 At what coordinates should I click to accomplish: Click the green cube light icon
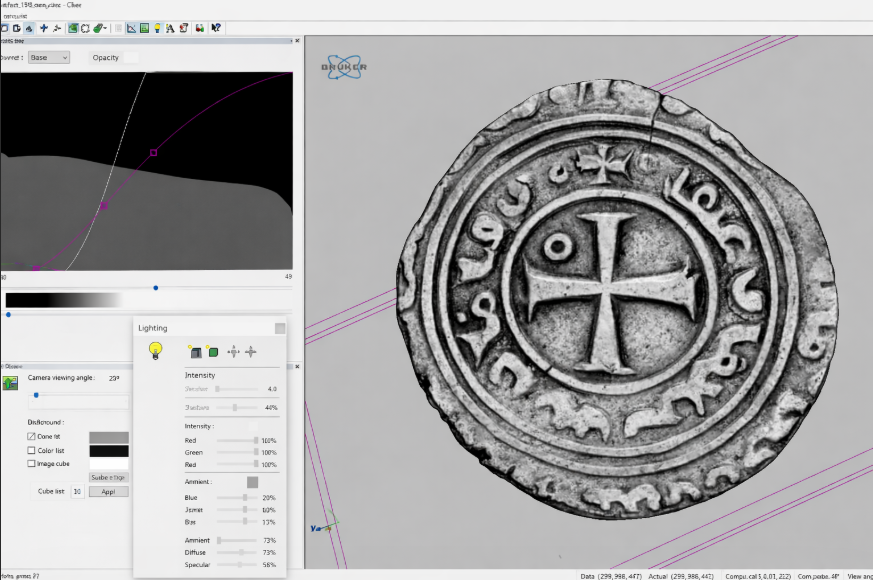[x=213, y=351]
